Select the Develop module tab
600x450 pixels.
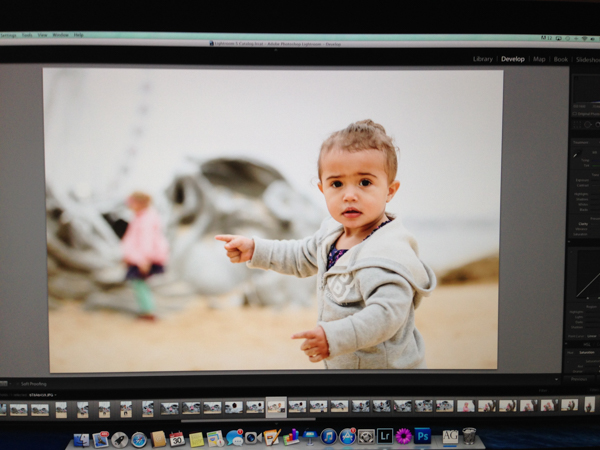[513, 59]
